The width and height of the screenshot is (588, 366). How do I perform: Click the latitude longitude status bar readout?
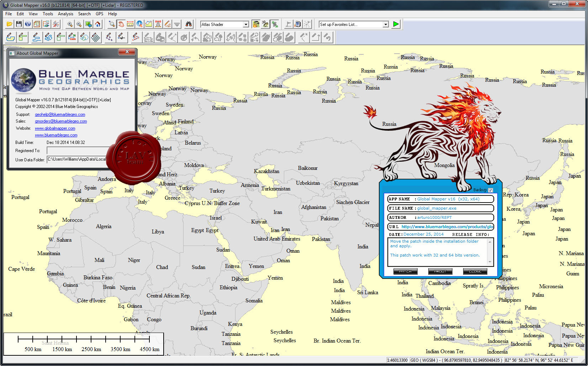[x=539, y=360]
